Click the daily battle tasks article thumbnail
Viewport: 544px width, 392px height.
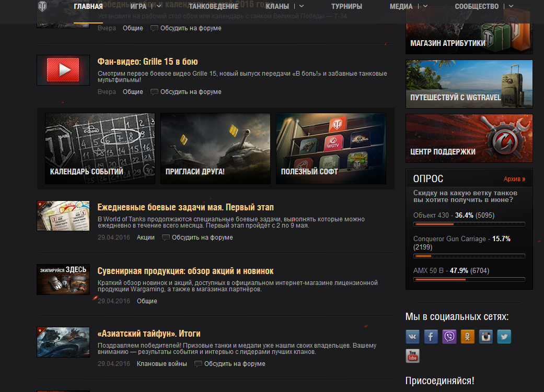(x=63, y=216)
